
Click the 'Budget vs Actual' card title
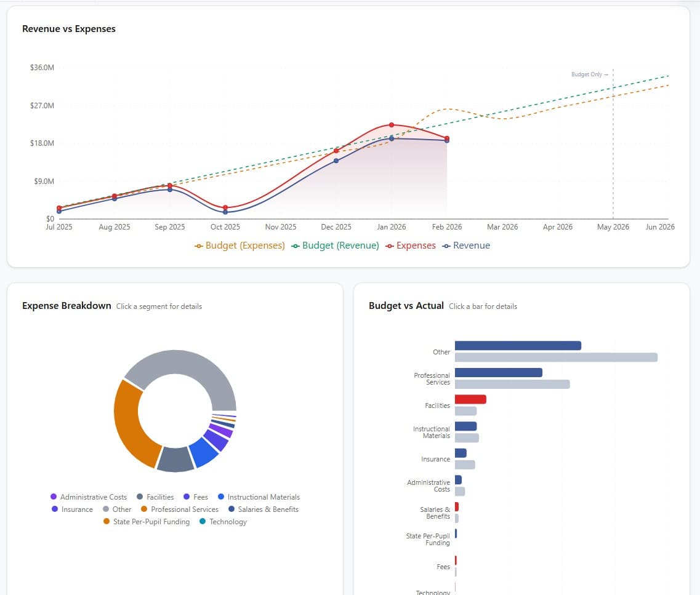pyautogui.click(x=406, y=306)
